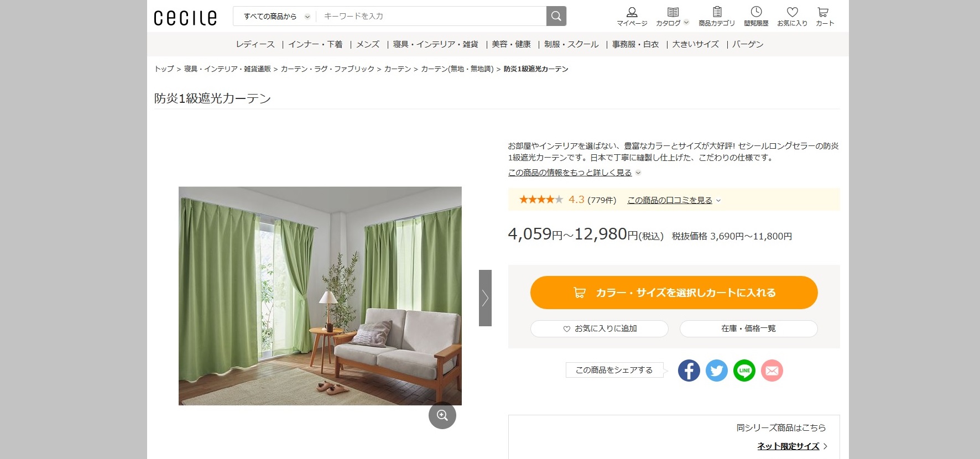Screen dimensions: 980x459
Task: Click the search magnifier button
Action: [556, 16]
